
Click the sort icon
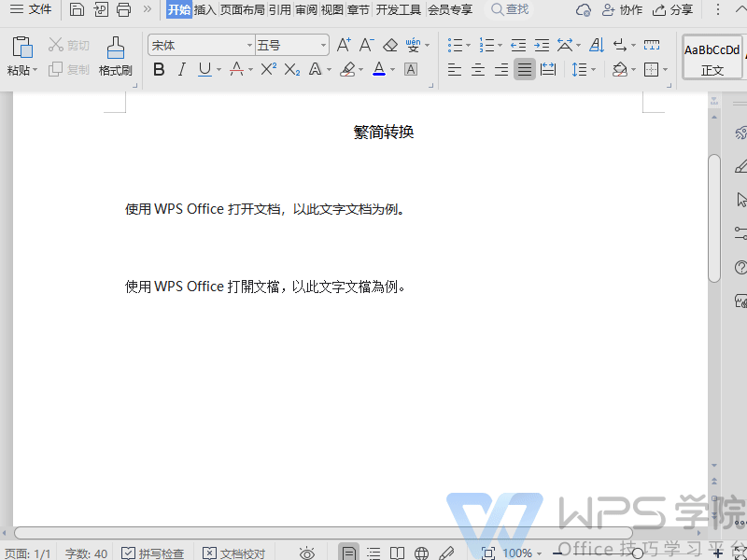click(597, 45)
